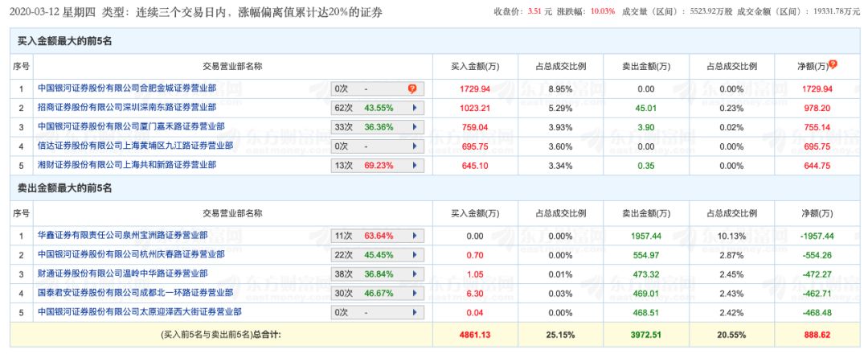Expand the 62次 43.55% arrow for 招商证券深圳深南东路

(x=415, y=107)
